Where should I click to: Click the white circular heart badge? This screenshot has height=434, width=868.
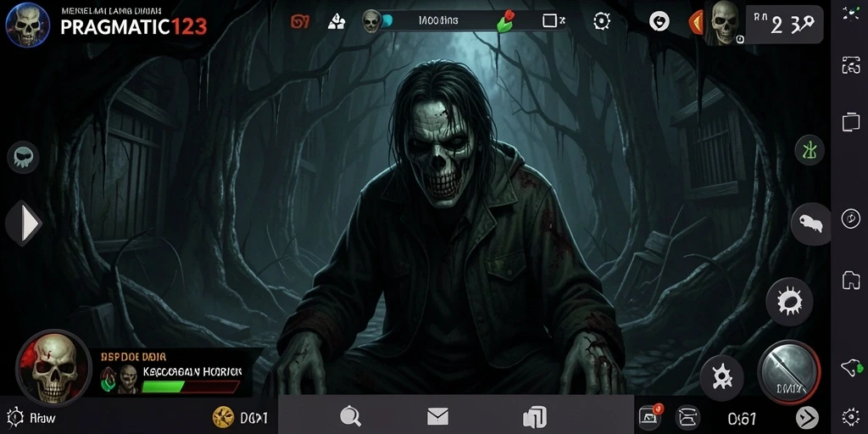[659, 21]
